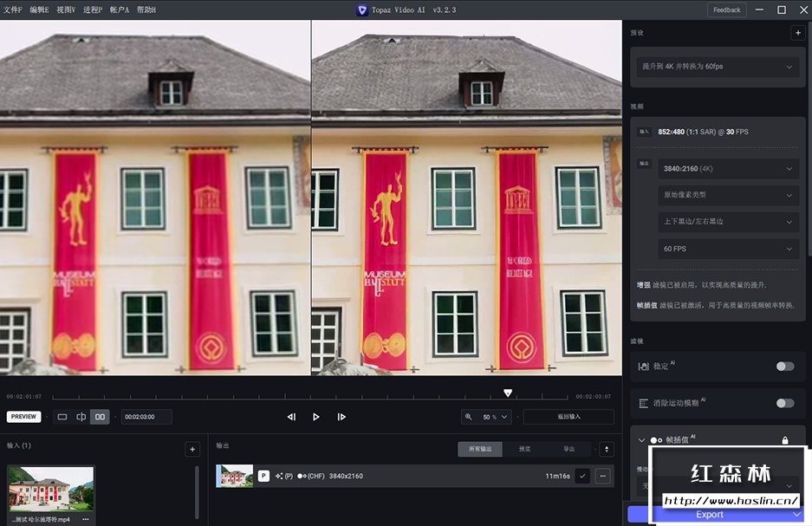
Task: Select the 导出 output tab
Action: (x=568, y=449)
